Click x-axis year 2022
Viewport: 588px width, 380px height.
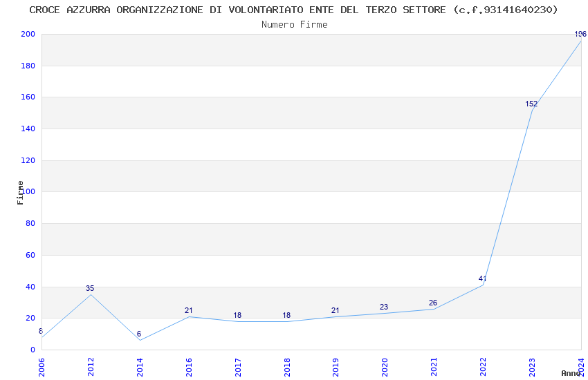[x=484, y=368]
